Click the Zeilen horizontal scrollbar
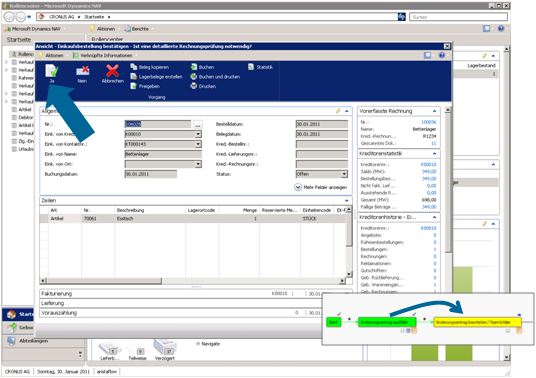 (x=193, y=281)
